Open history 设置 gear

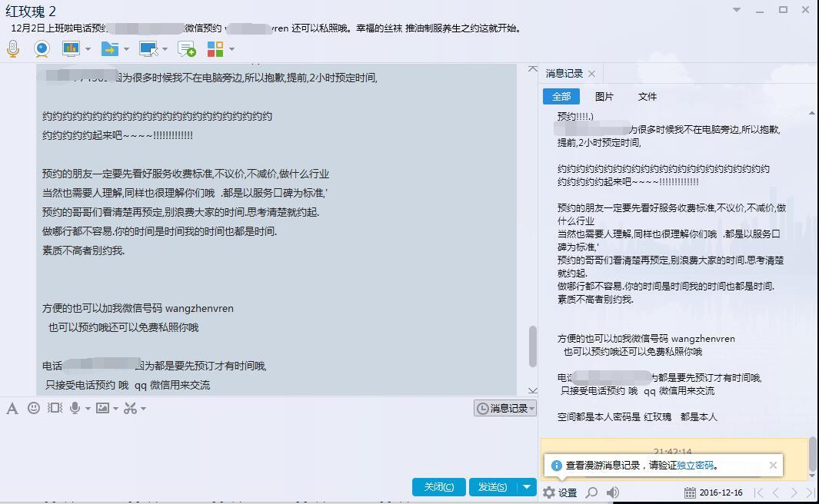(x=559, y=492)
